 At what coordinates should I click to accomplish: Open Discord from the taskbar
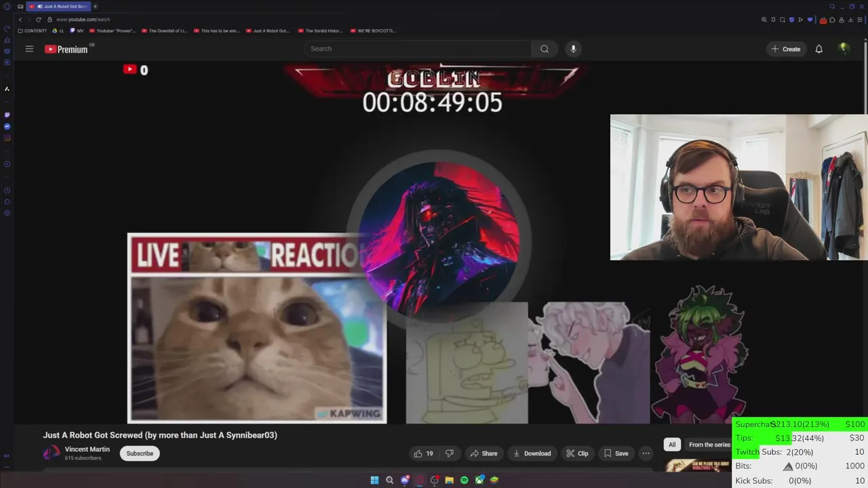[405, 480]
